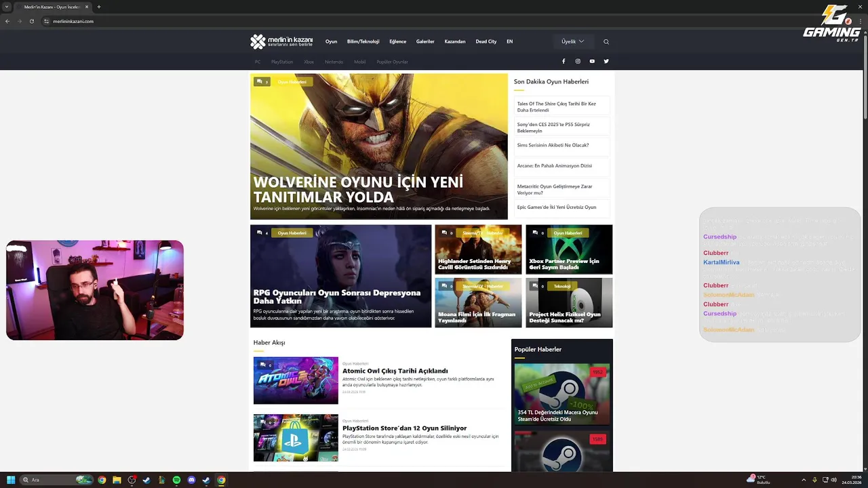Open the RPG Oyuncuları Depresyona article card
This screenshot has height=488, width=868.
tap(340, 276)
